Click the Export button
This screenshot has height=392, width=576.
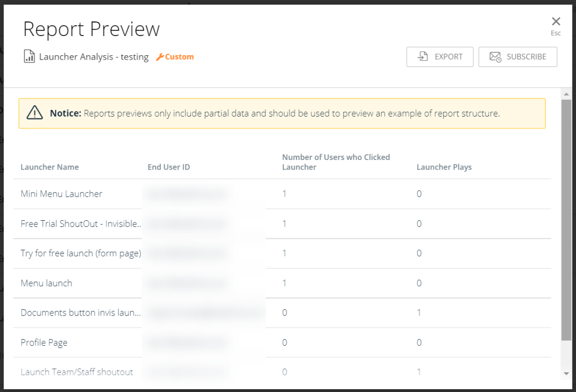440,57
